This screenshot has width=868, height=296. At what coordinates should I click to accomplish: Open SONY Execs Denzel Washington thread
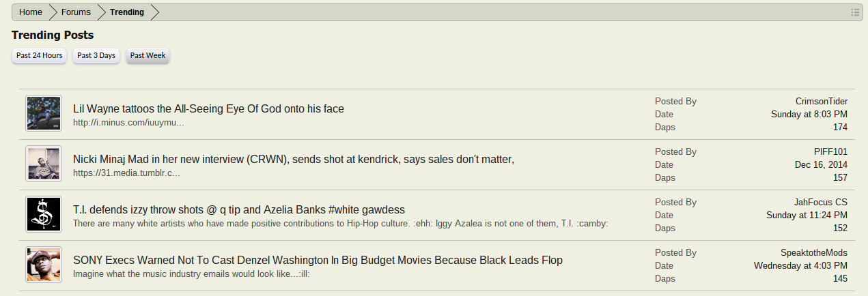318,261
